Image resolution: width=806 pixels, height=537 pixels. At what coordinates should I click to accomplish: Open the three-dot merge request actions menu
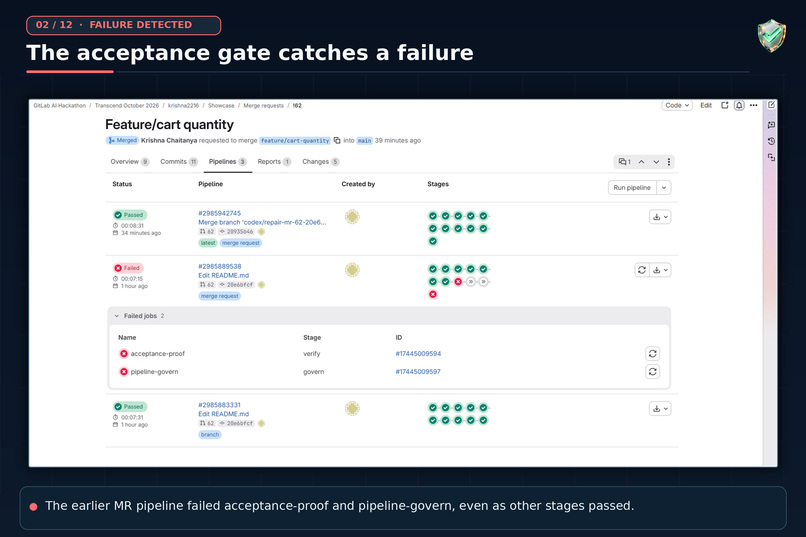tap(754, 105)
